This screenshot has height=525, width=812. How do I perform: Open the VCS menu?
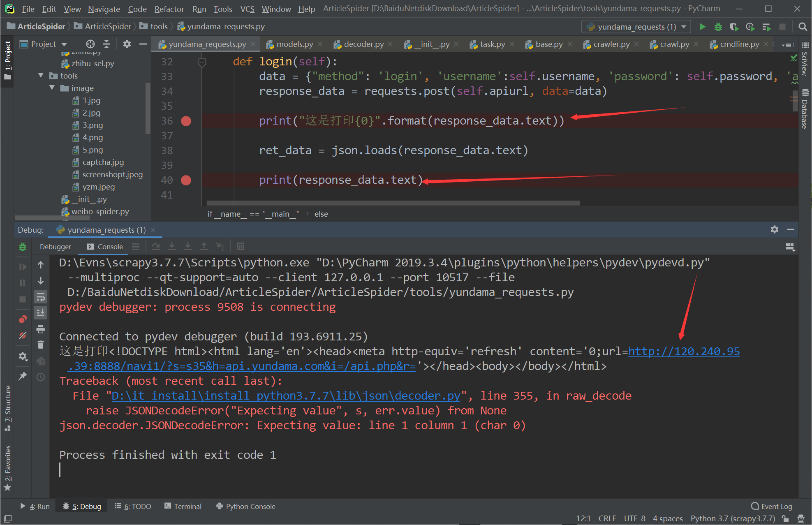click(247, 9)
